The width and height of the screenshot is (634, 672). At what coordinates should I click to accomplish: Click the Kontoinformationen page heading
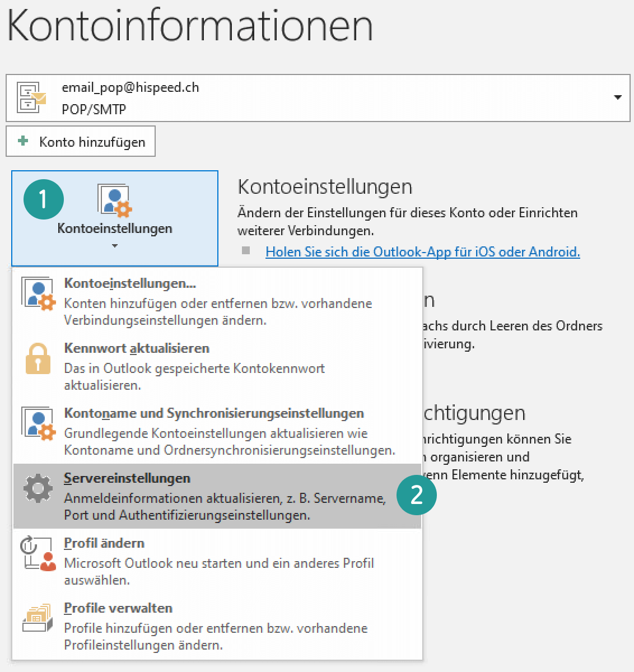(x=190, y=25)
